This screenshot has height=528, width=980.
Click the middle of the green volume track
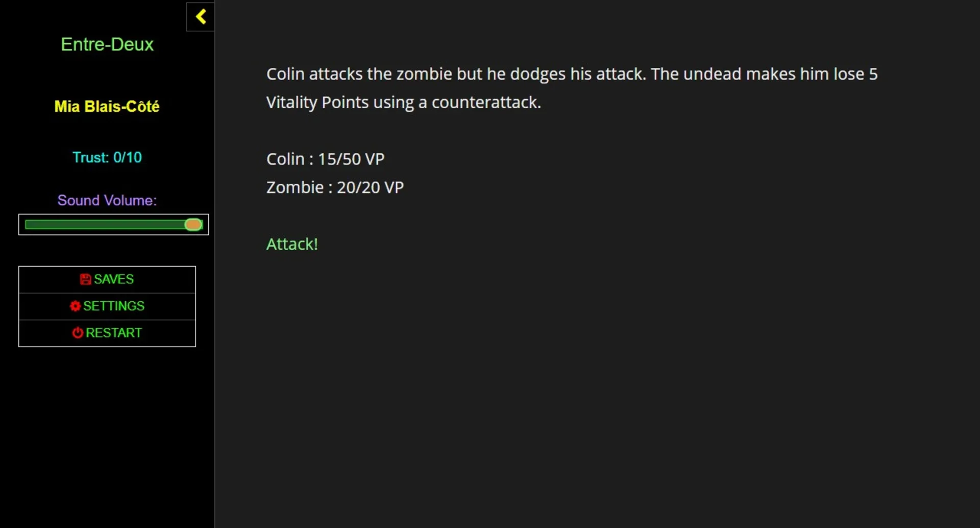coord(105,225)
